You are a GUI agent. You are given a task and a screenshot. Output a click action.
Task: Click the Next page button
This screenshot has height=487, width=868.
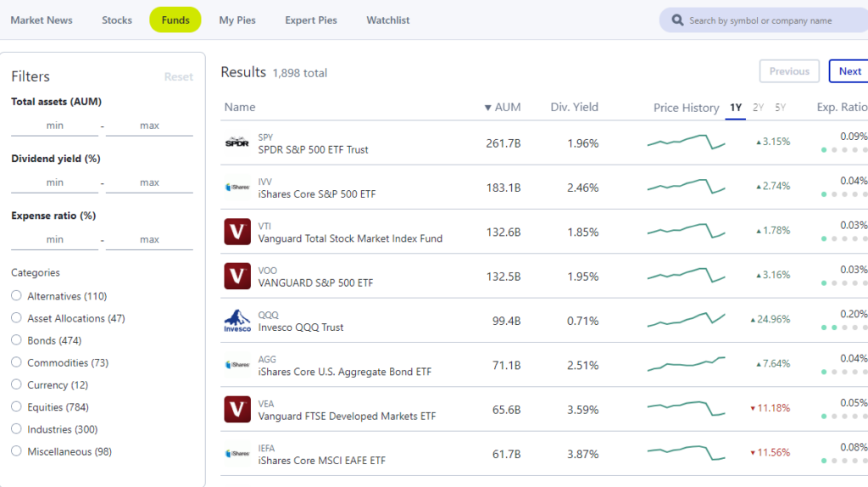pos(849,71)
